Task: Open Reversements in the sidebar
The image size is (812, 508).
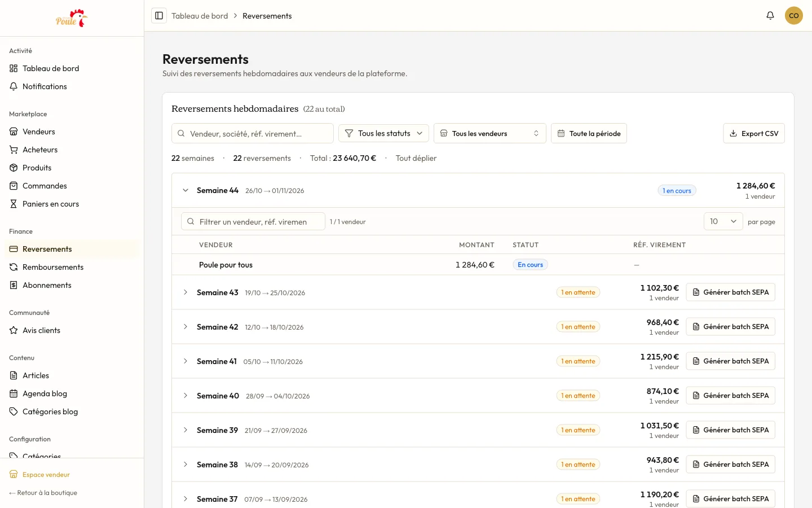Action: (x=72, y=249)
